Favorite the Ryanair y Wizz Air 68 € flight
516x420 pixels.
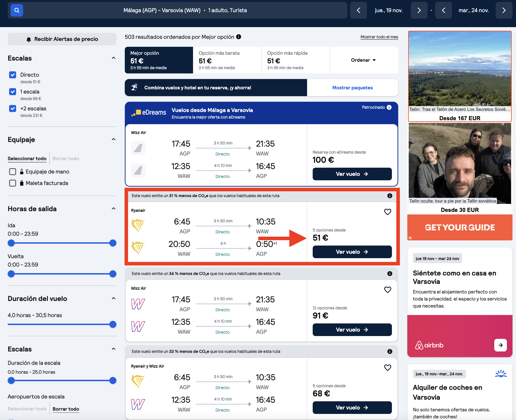pyautogui.click(x=388, y=368)
